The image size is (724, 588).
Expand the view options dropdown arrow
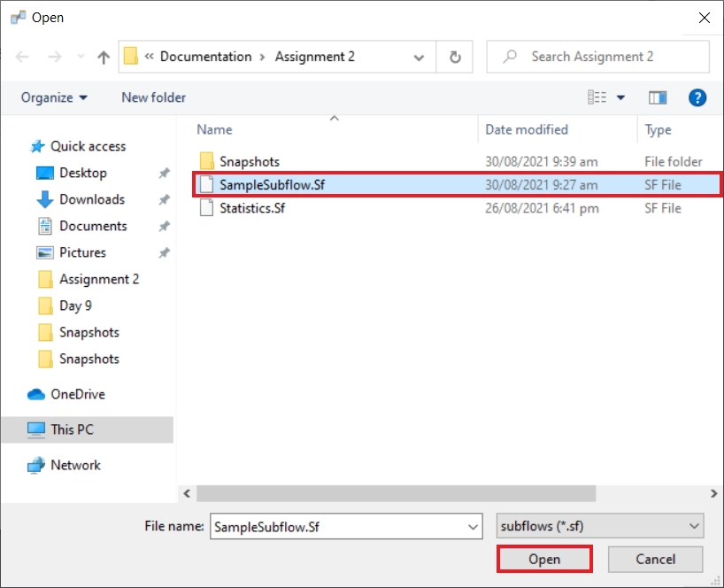(x=620, y=97)
